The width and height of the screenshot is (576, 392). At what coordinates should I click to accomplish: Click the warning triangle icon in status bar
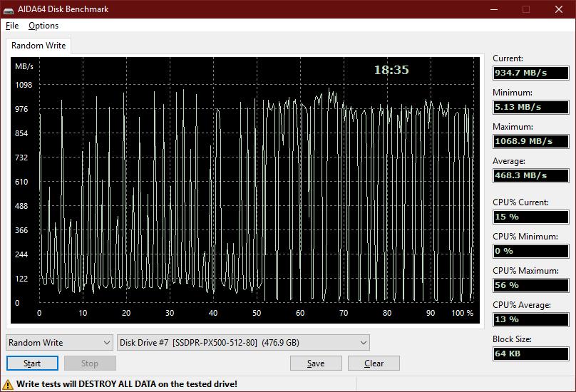[8, 385]
